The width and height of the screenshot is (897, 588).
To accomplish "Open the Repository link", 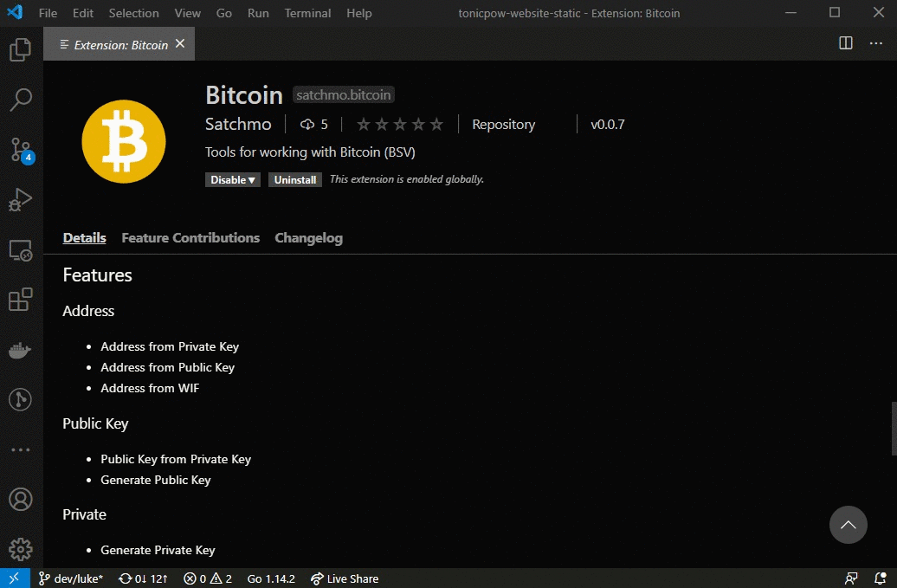I will [x=503, y=124].
